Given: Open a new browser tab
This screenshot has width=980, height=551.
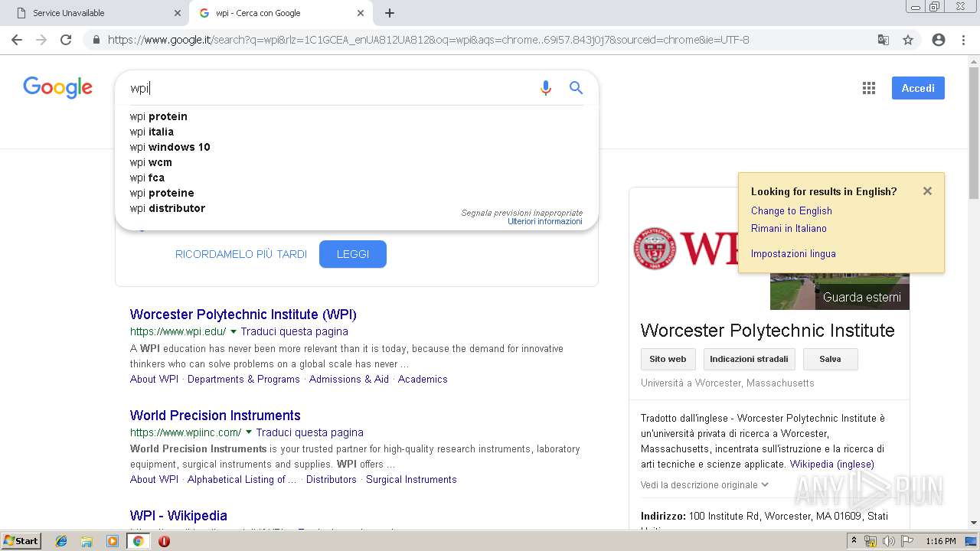Looking at the screenshot, I should 390,13.
